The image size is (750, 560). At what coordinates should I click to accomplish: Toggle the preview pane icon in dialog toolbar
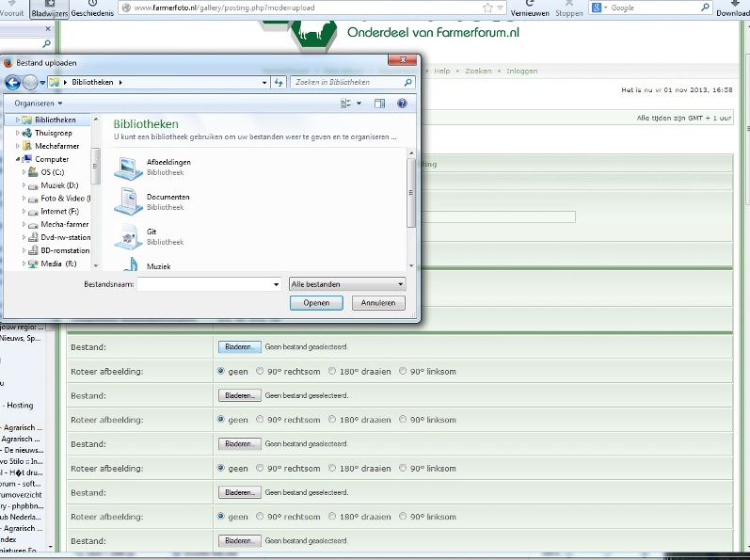[x=380, y=104]
